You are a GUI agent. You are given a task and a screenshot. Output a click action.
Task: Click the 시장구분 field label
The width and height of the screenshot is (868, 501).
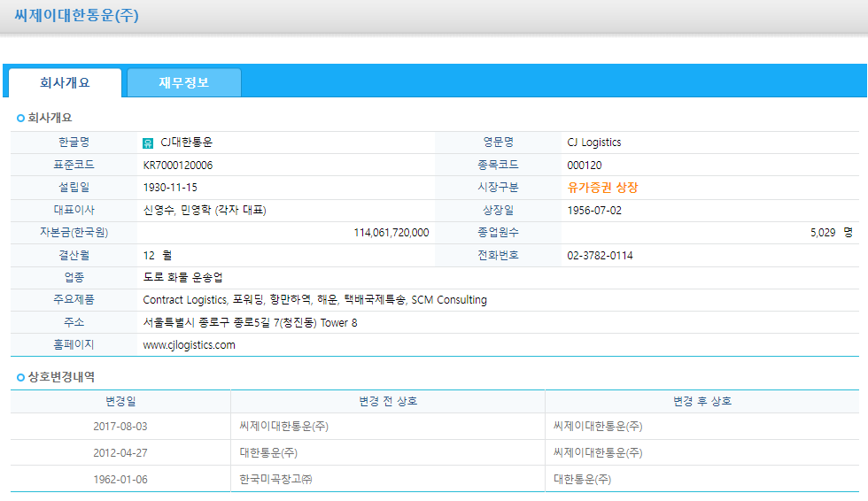498,188
